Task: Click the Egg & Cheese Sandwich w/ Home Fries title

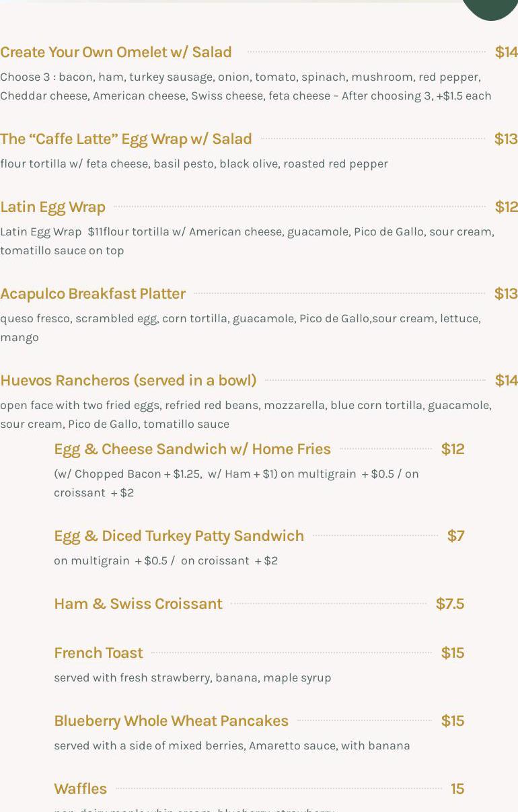Action: [x=192, y=449]
